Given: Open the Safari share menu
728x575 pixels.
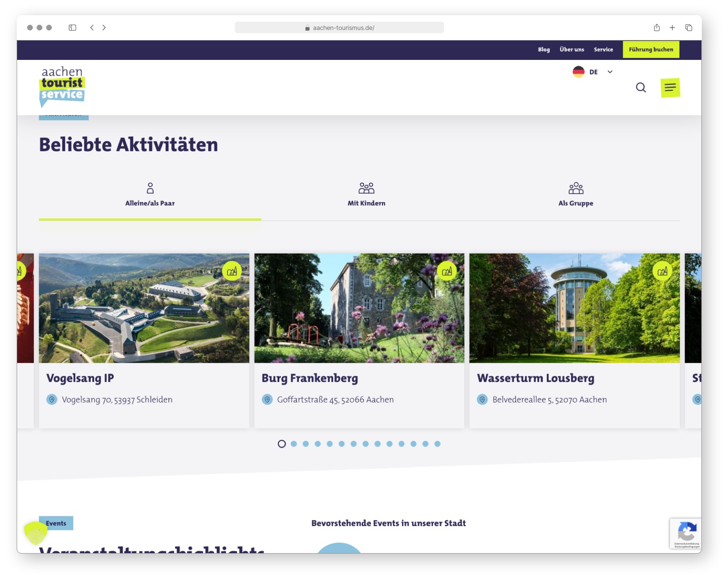Looking at the screenshot, I should [x=657, y=28].
